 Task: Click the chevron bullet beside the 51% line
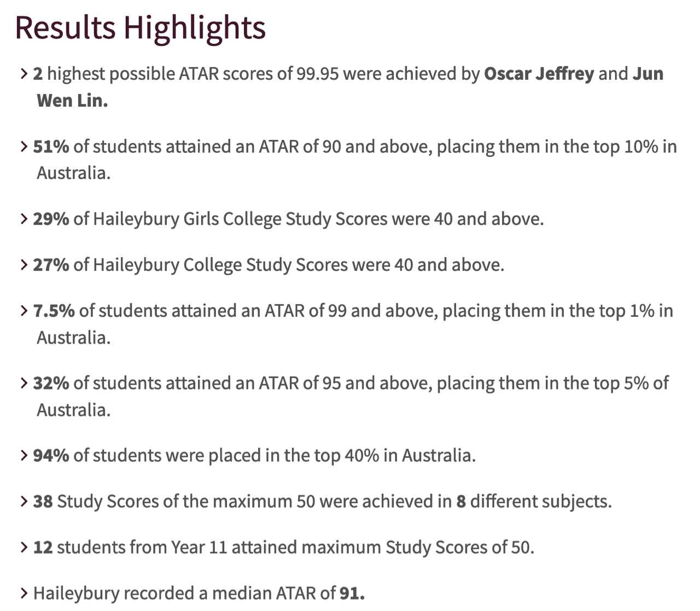[24, 147]
